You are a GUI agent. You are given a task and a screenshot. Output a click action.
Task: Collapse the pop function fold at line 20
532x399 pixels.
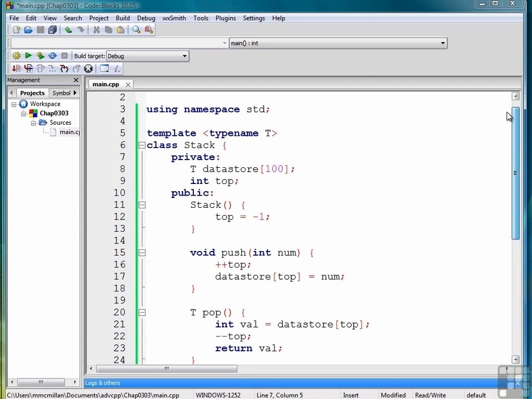point(142,313)
